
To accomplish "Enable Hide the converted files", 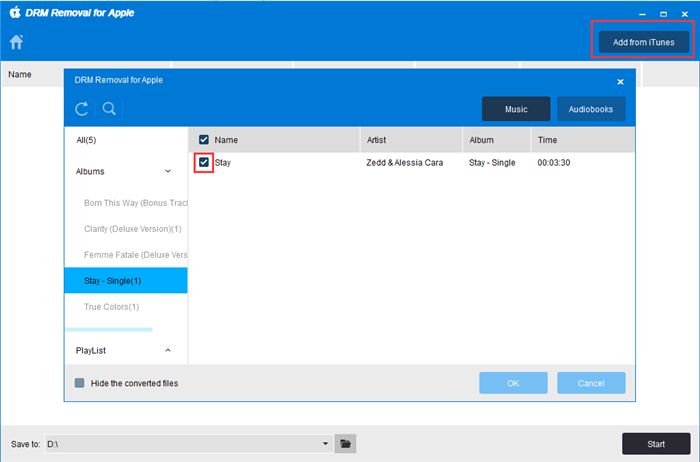I will pyautogui.click(x=80, y=383).
